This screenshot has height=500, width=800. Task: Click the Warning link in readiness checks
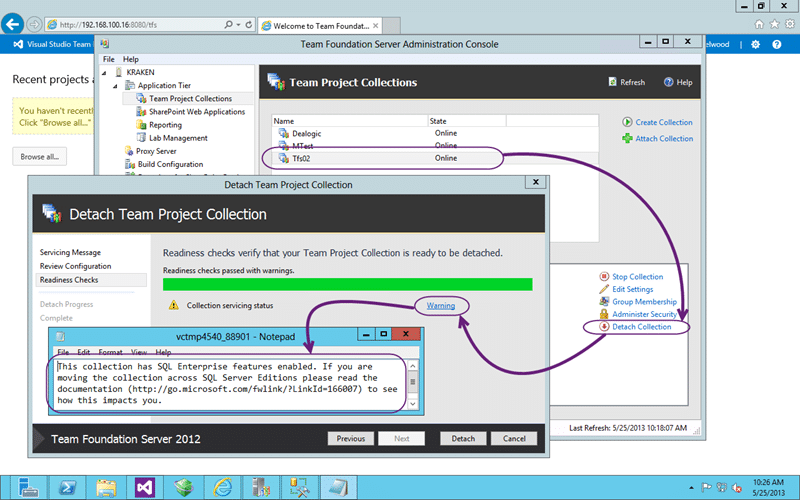pos(441,306)
